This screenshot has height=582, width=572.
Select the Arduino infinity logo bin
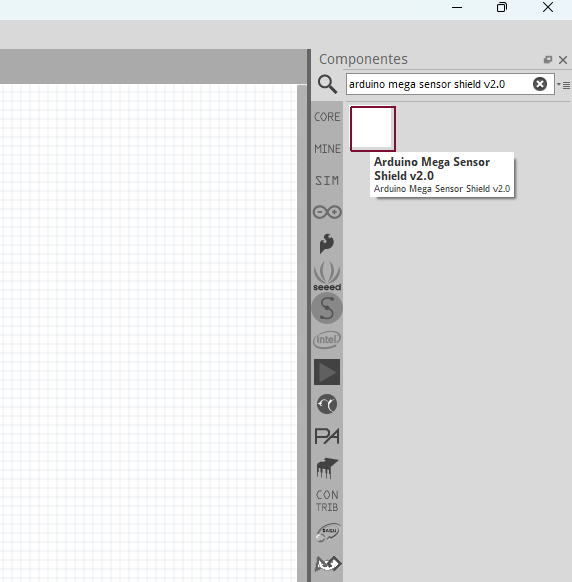(x=327, y=212)
